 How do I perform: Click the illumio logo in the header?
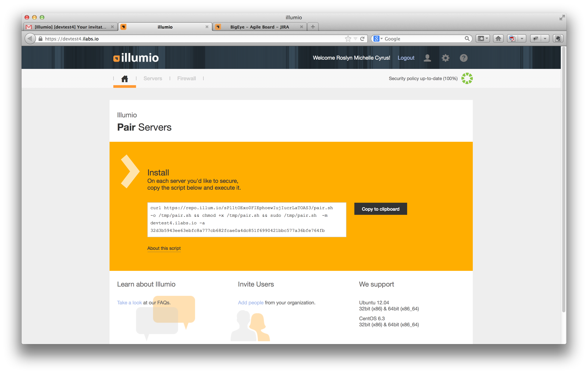click(136, 58)
